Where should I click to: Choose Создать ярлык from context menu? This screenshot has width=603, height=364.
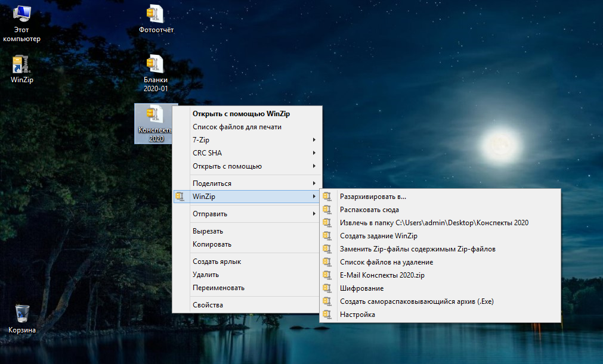coord(246,262)
